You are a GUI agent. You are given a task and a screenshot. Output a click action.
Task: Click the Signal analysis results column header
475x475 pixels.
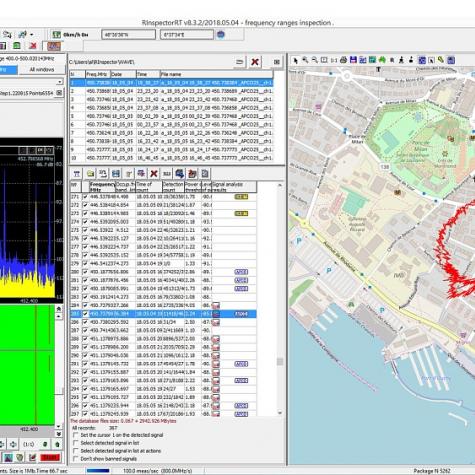pos(234,187)
